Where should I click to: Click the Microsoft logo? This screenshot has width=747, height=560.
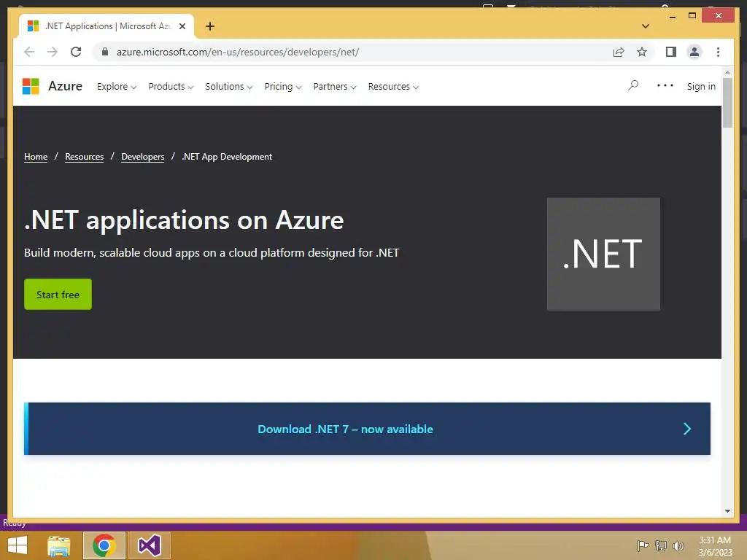(x=31, y=86)
